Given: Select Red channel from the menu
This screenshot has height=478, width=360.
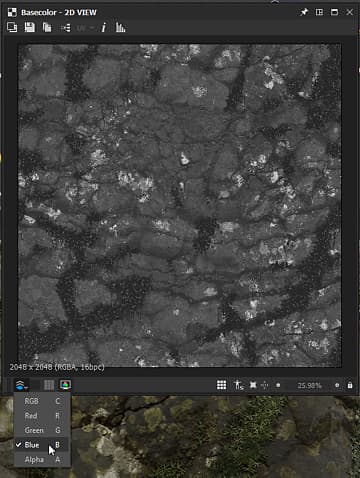Looking at the screenshot, I should pyautogui.click(x=42, y=416).
